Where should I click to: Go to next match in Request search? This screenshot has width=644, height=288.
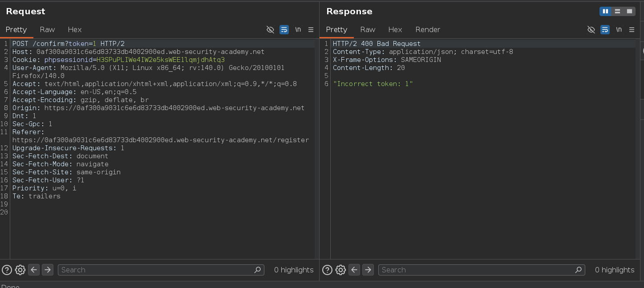tap(48, 270)
